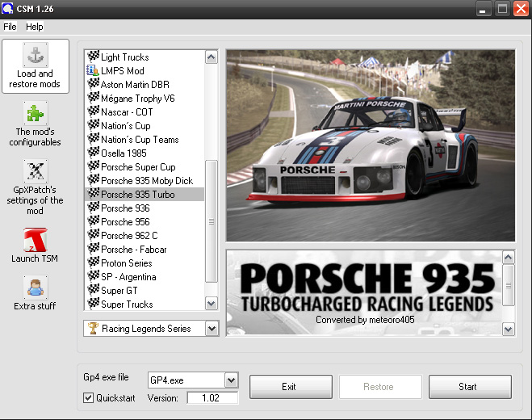Click the Exit button
532x420 pixels.
tap(291, 387)
